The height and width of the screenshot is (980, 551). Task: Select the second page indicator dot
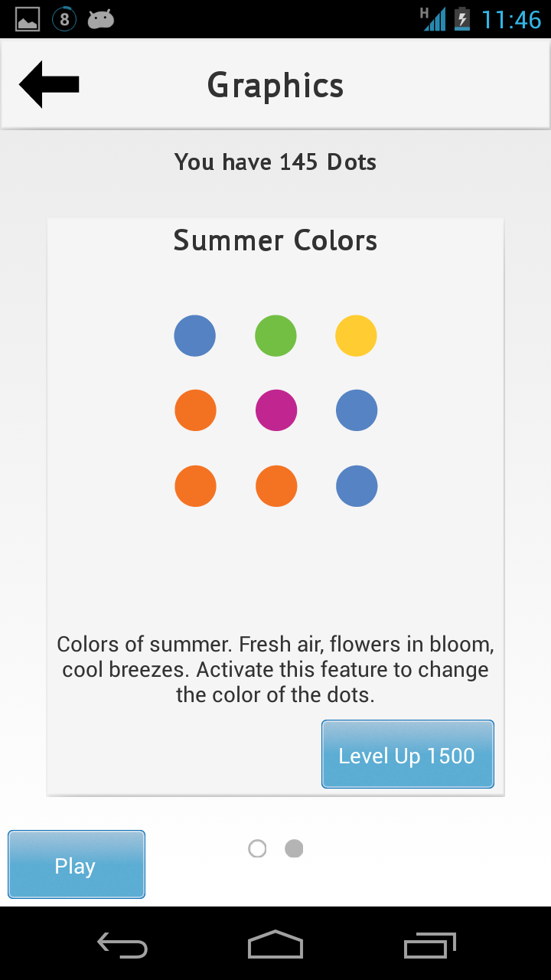point(294,848)
